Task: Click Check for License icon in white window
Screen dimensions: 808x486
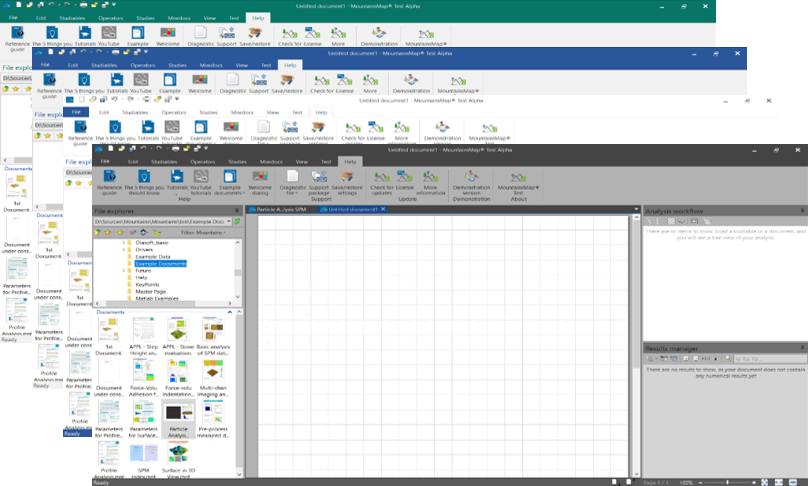Action: [x=353, y=128]
